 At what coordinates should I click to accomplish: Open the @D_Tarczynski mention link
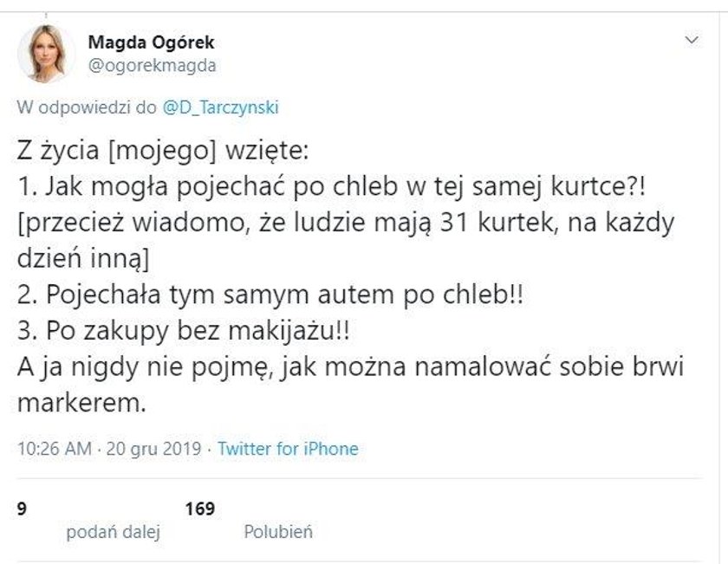click(x=220, y=107)
